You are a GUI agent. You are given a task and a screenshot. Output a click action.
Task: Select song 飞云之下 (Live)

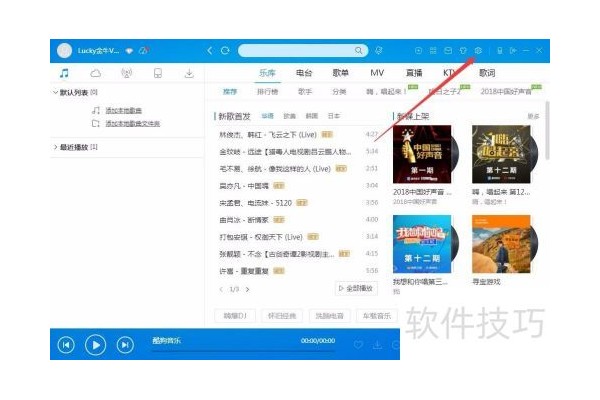(x=268, y=135)
